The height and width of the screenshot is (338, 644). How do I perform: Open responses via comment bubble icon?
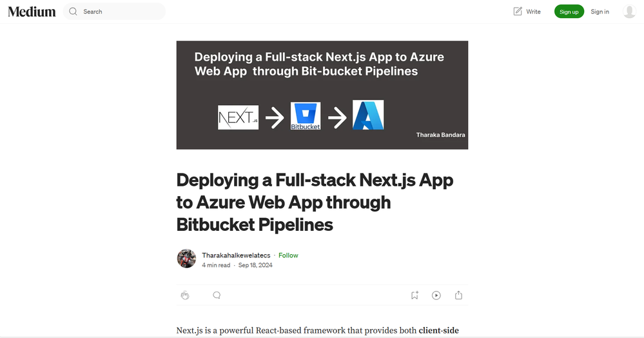click(x=217, y=295)
